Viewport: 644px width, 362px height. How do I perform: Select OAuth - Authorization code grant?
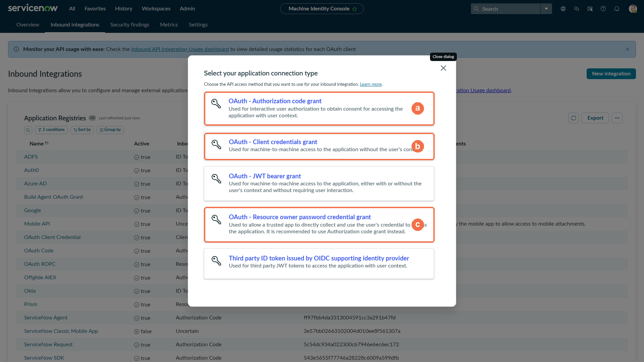[x=319, y=109]
